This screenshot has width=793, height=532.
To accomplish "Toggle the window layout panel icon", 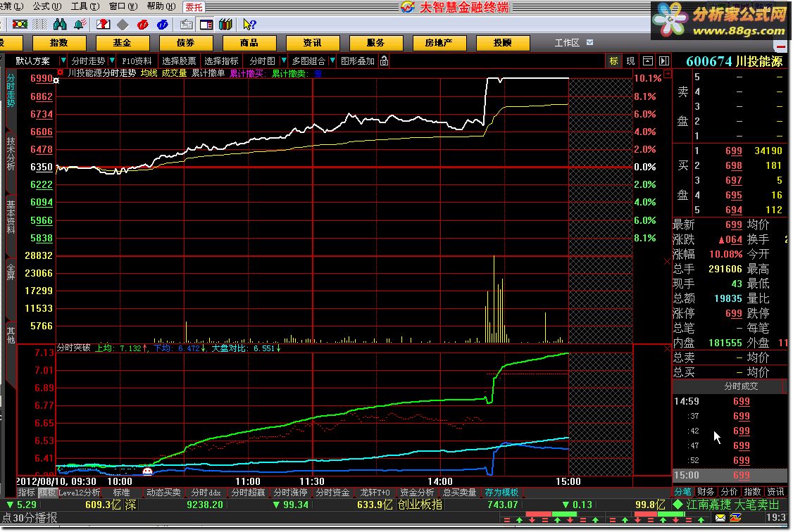I will [206, 24].
